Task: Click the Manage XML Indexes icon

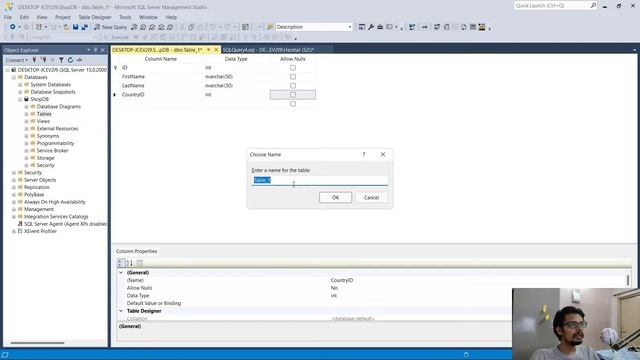Action: (x=464, y=27)
